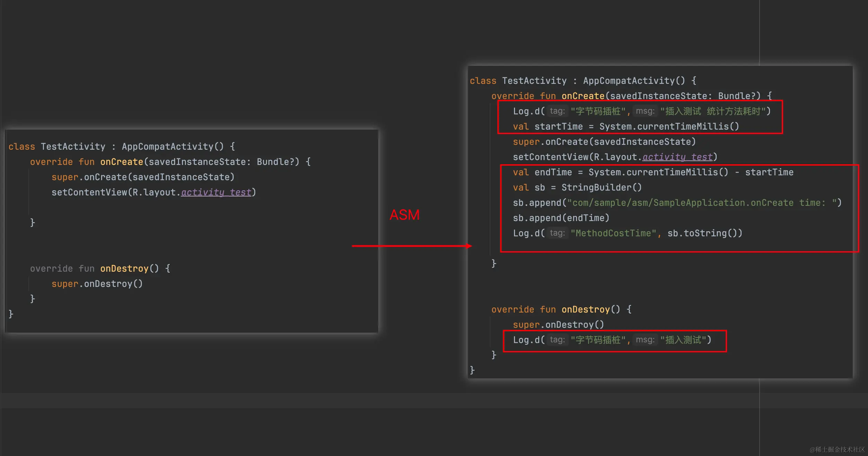Click TestActivity class name in left panel
The height and width of the screenshot is (456, 868).
[x=73, y=147]
